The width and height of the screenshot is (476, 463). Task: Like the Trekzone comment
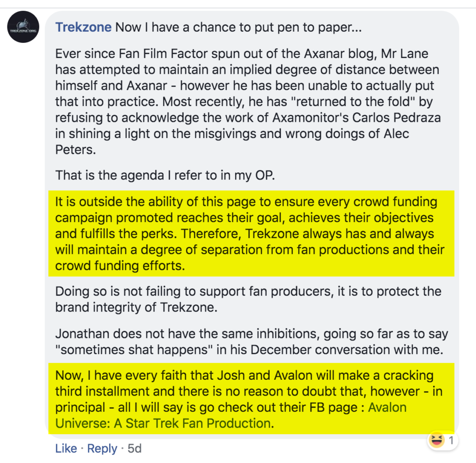click(66, 449)
